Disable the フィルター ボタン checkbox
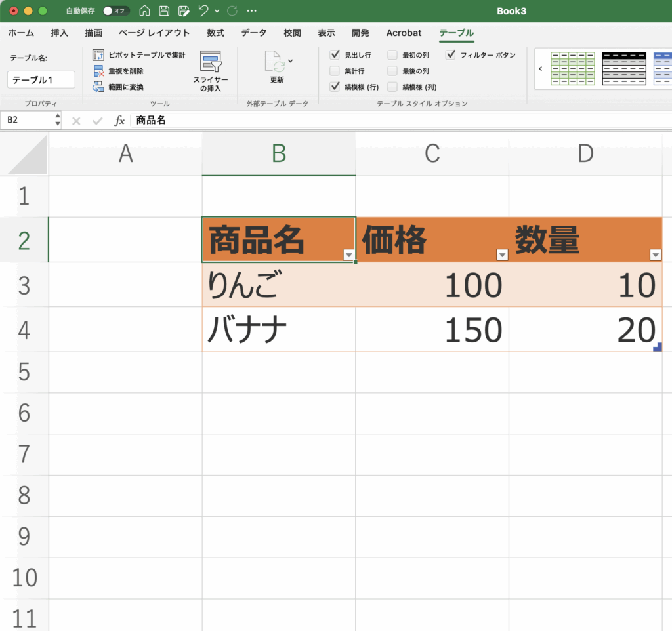Screen dimensions: 672x631 click(451, 55)
